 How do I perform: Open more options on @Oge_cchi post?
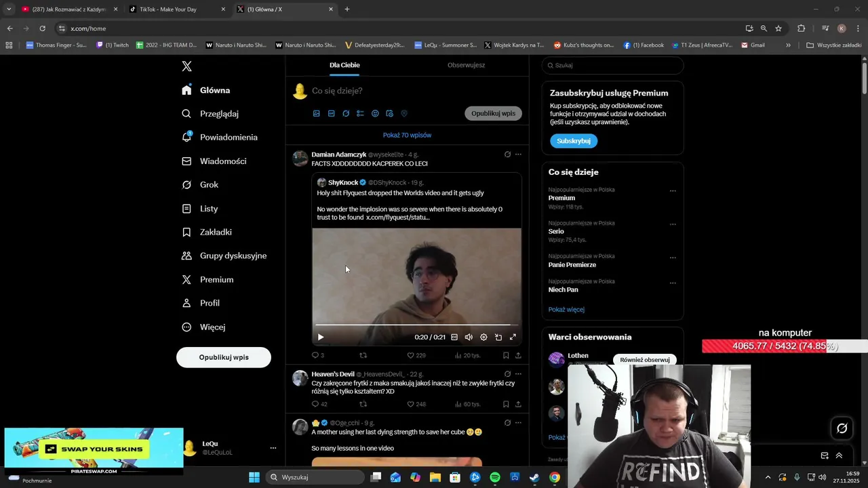pyautogui.click(x=518, y=422)
